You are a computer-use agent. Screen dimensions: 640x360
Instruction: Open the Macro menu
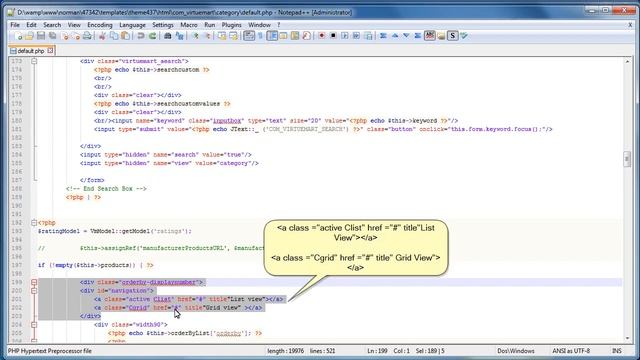pyautogui.click(x=189, y=25)
